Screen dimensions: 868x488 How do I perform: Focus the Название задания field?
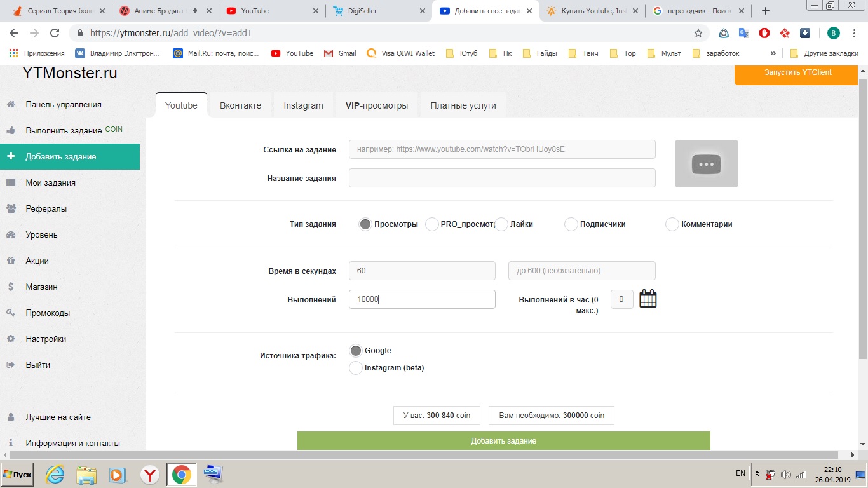coord(502,178)
